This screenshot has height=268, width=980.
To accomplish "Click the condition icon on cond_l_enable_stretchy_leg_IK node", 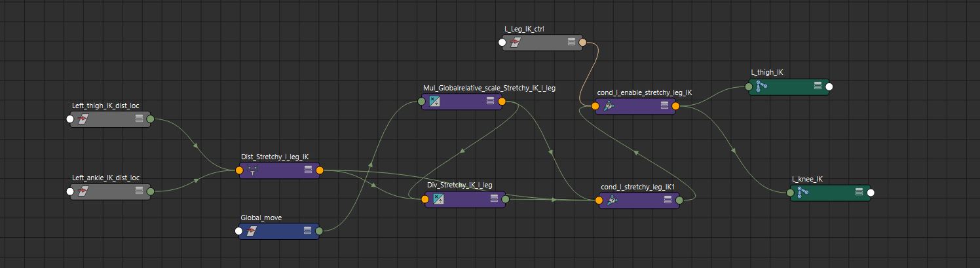I will point(609,105).
